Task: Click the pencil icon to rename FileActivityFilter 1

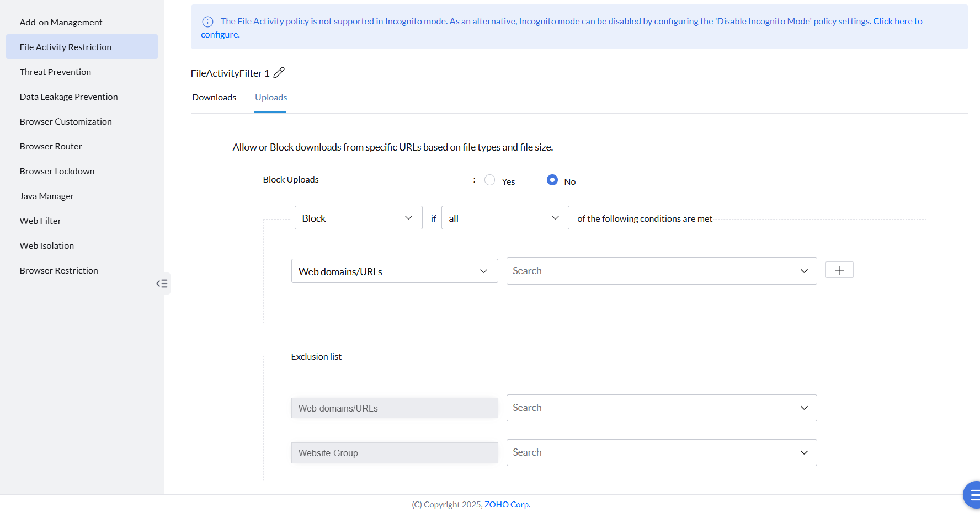Action: (x=279, y=73)
